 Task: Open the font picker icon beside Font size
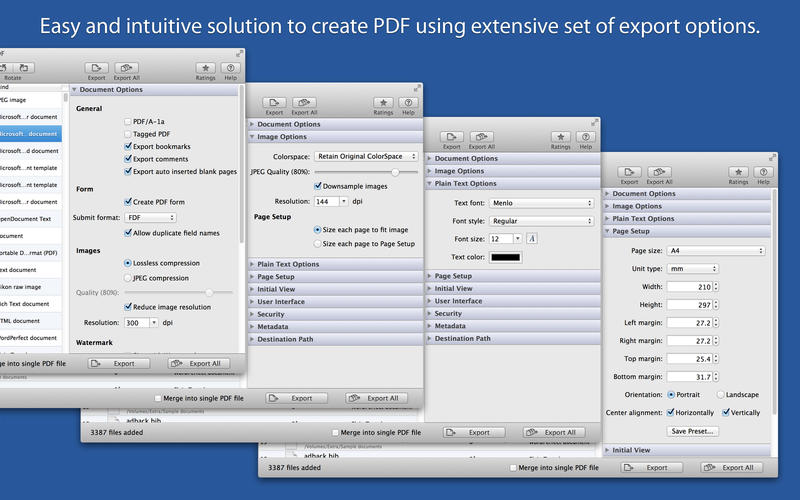coord(532,238)
